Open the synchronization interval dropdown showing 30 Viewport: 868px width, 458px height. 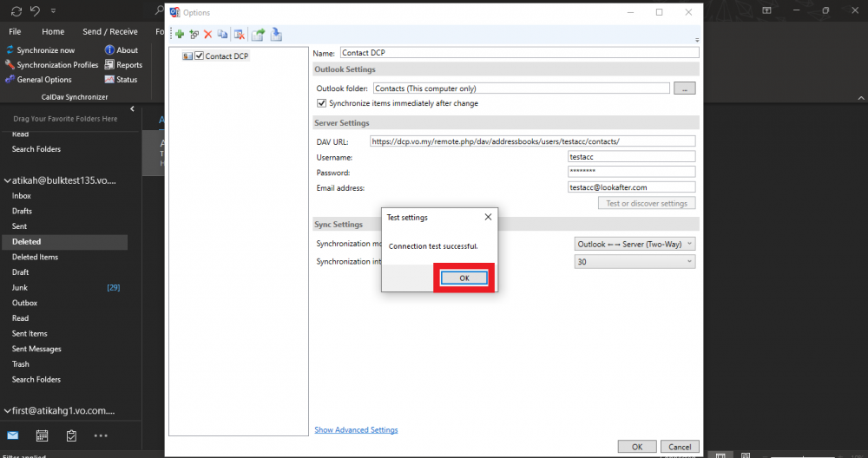click(x=635, y=261)
